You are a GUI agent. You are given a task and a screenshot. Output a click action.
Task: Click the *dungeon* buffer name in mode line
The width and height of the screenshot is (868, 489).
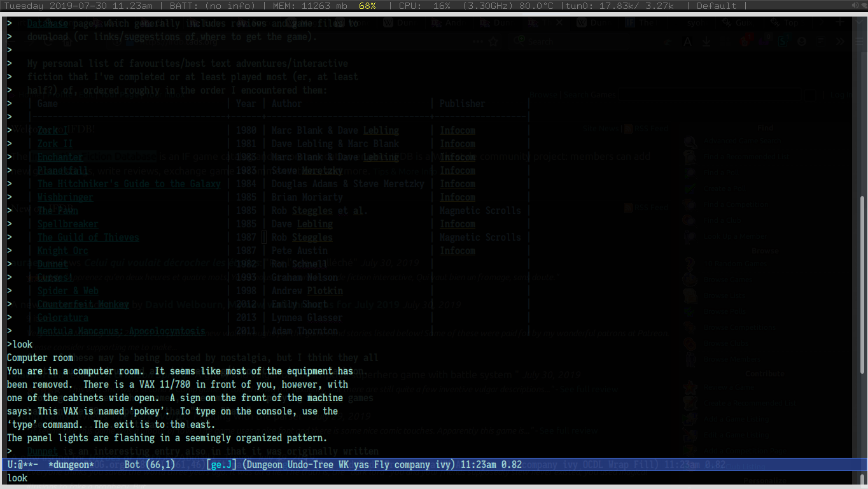tap(71, 465)
